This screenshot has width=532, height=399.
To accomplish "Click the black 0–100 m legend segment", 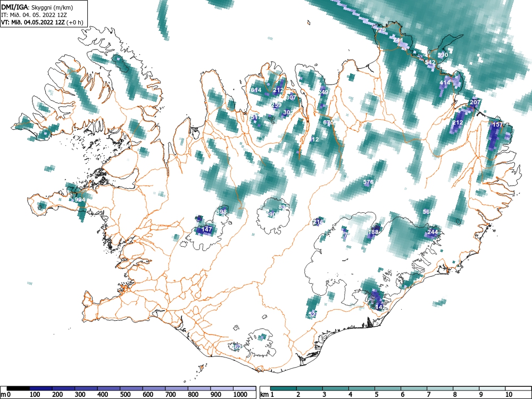I will click(18, 388).
